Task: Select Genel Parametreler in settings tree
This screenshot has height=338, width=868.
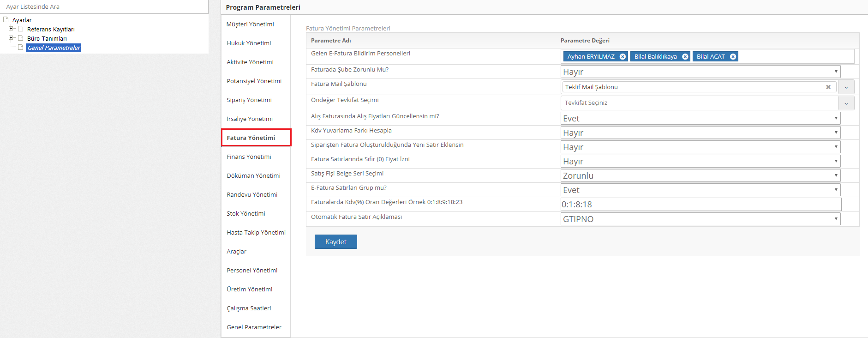Action: click(54, 48)
